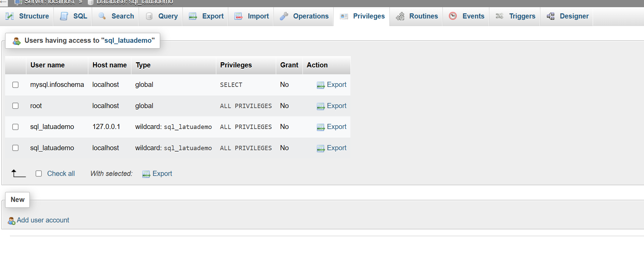Screen dimensions: 644x256
Task: Click the Structure tab icon
Action: (10, 16)
